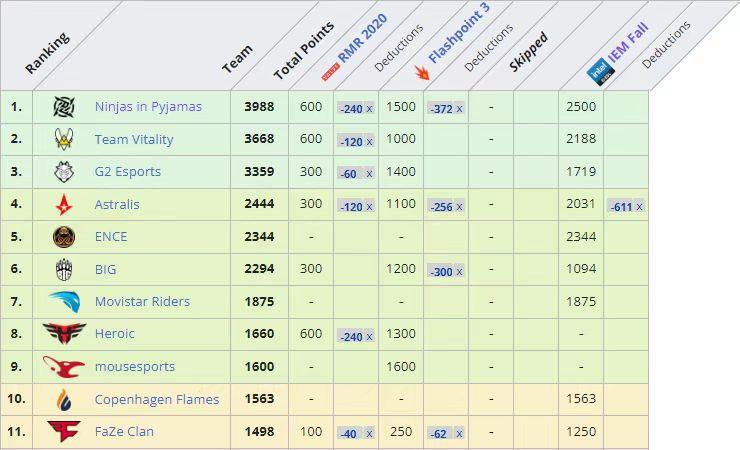Open the FaZe Clan logo

[64, 431]
